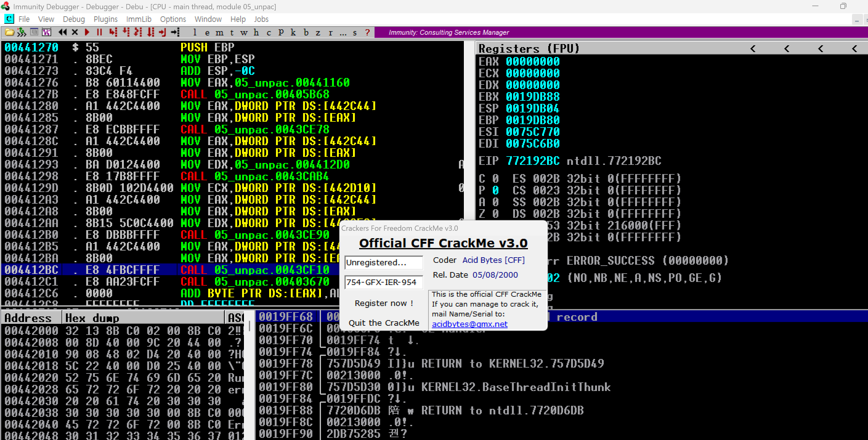Image resolution: width=868 pixels, height=440 pixels.
Task: Show breakpoints window with the b button
Action: pos(306,32)
